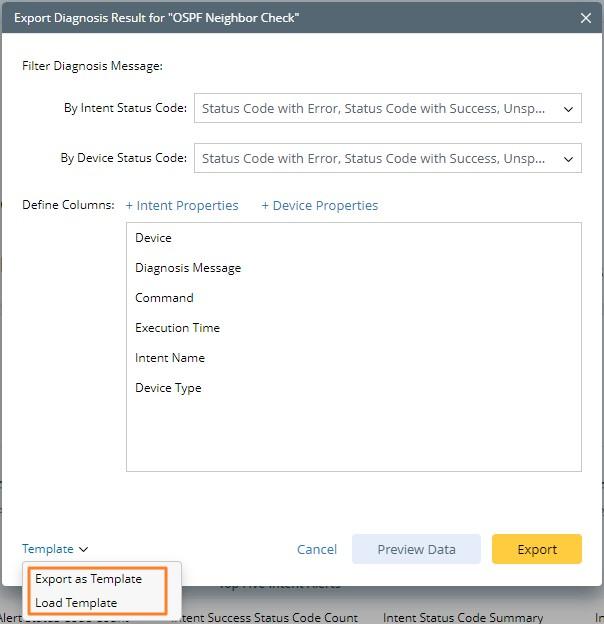This screenshot has height=624, width=604.
Task: Select the Execution Time column entry
Action: [177, 328]
